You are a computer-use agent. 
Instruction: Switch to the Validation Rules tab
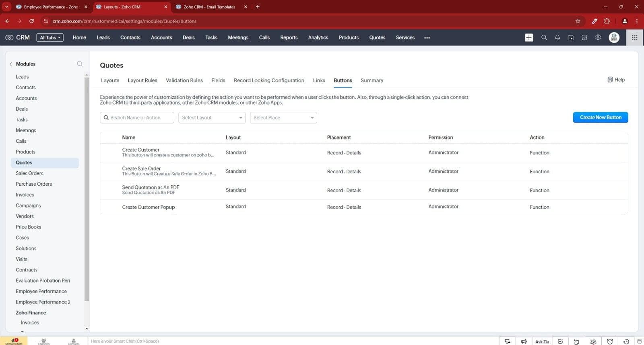(x=184, y=80)
